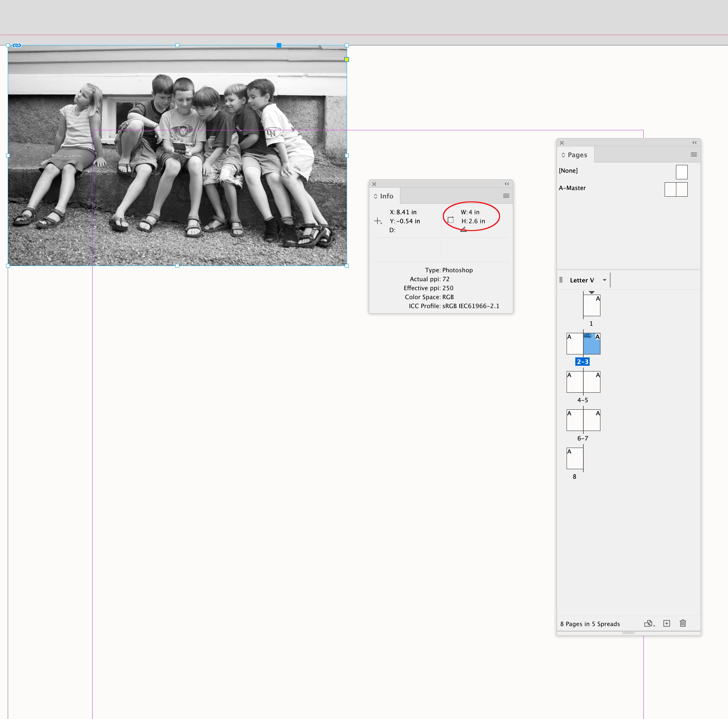Click the Edit page size icon
Screen dimensions: 728x719
[649, 623]
